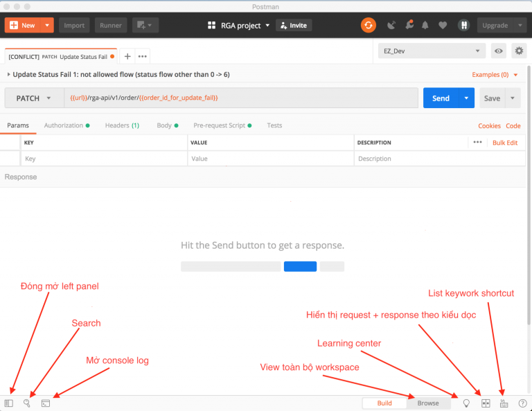532x411 pixels.
Task: Add a new request tab with plus
Action: point(127,56)
